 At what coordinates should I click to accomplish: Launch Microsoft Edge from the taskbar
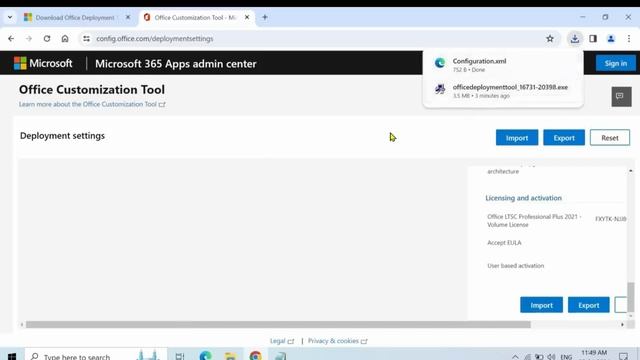pos(205,356)
